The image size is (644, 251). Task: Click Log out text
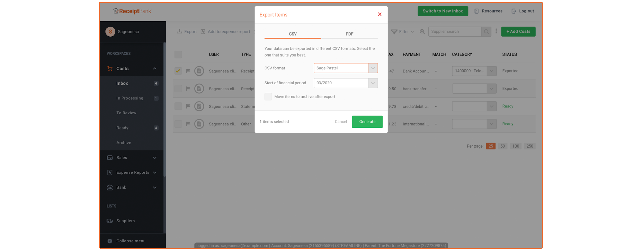526,11
